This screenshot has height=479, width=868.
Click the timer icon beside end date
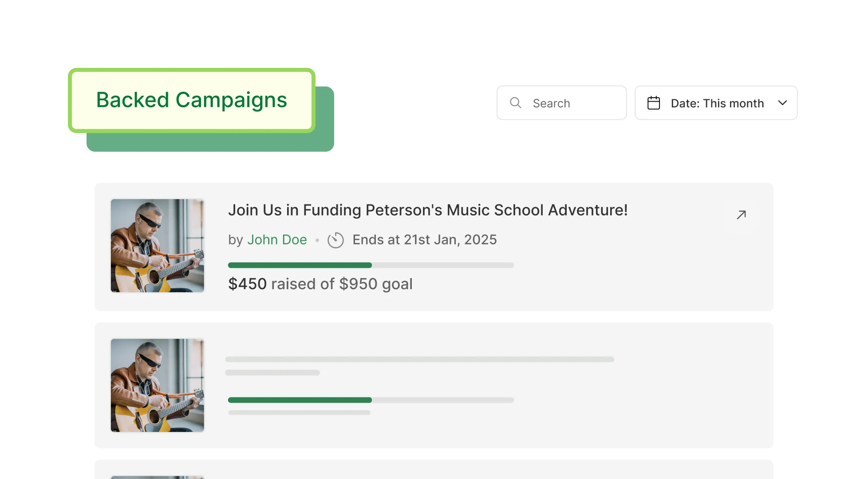(x=335, y=240)
